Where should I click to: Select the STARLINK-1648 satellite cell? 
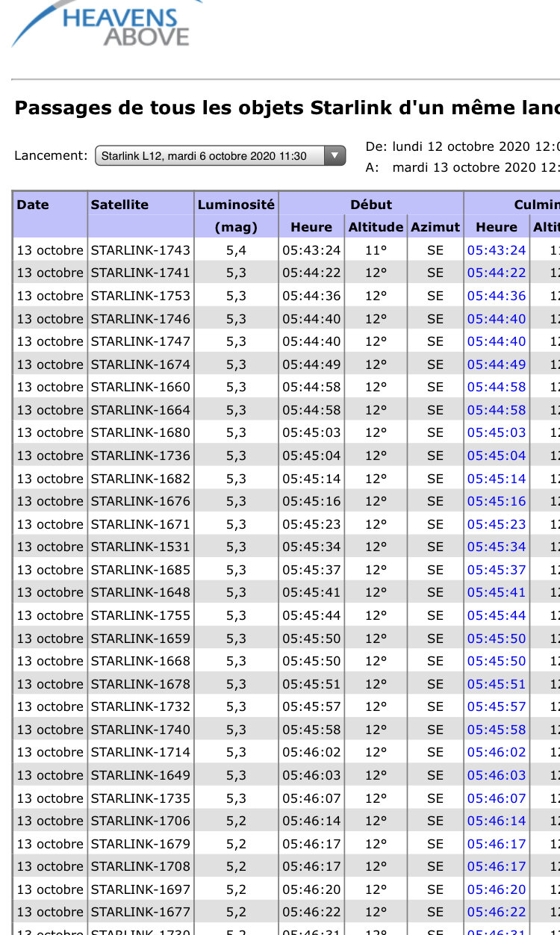click(140, 592)
